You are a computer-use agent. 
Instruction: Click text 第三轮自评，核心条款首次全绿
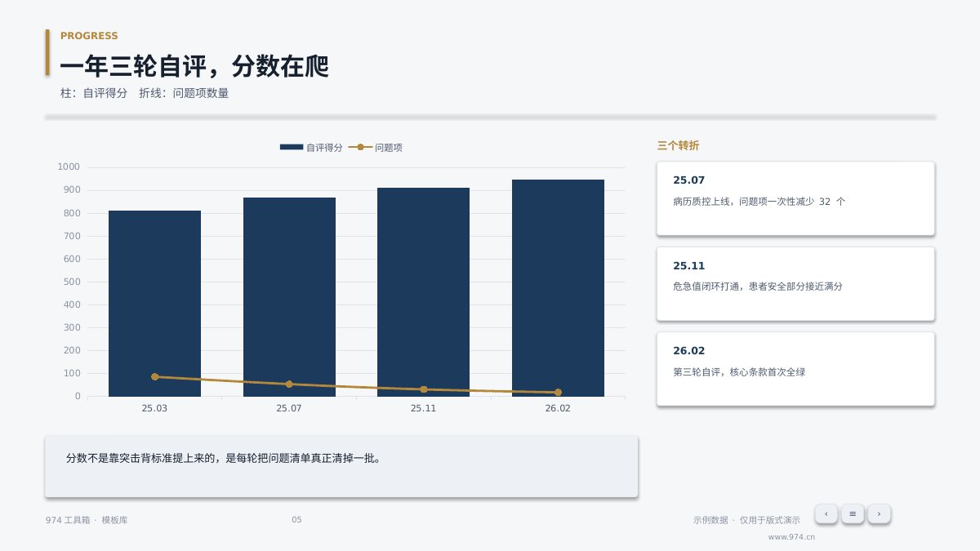[739, 371]
